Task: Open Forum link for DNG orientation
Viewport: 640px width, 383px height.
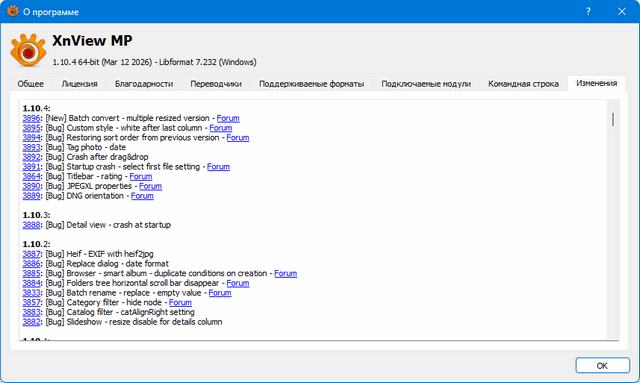Action: click(142, 196)
